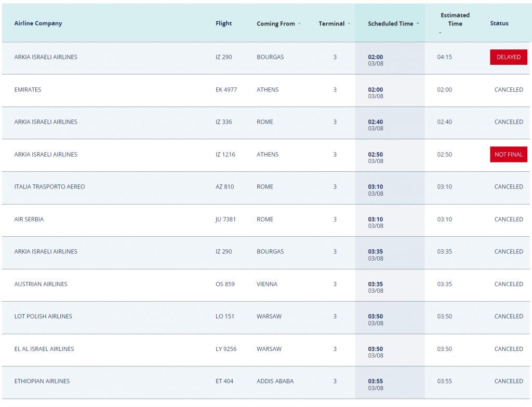Screen dimensions: 532x407
Task: Select the Airline Company column header
Action: [38, 23]
